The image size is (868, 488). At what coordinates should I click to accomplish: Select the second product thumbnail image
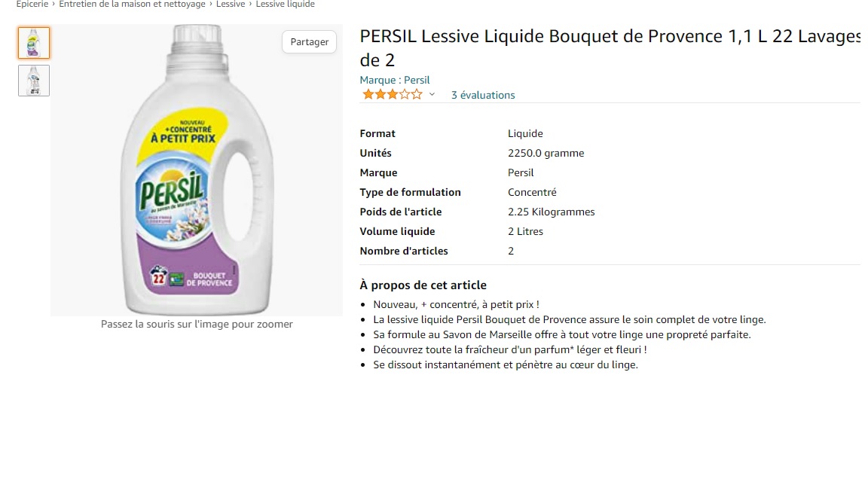(x=34, y=81)
